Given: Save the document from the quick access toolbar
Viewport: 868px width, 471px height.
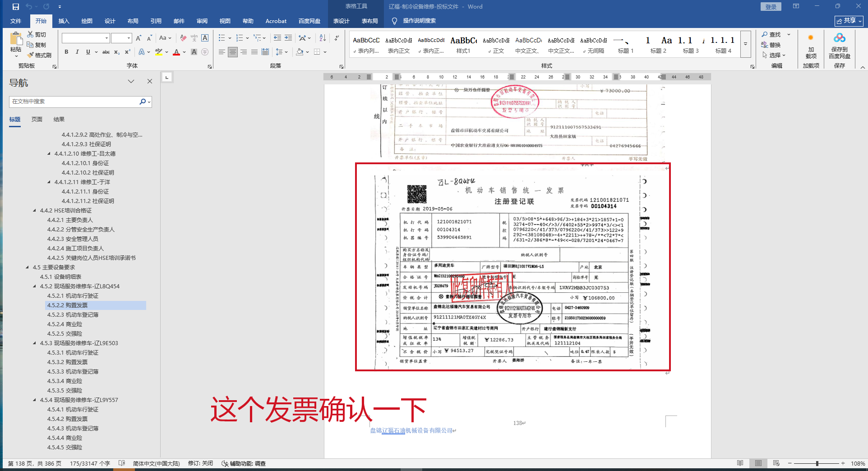Looking at the screenshot, I should pos(16,7).
